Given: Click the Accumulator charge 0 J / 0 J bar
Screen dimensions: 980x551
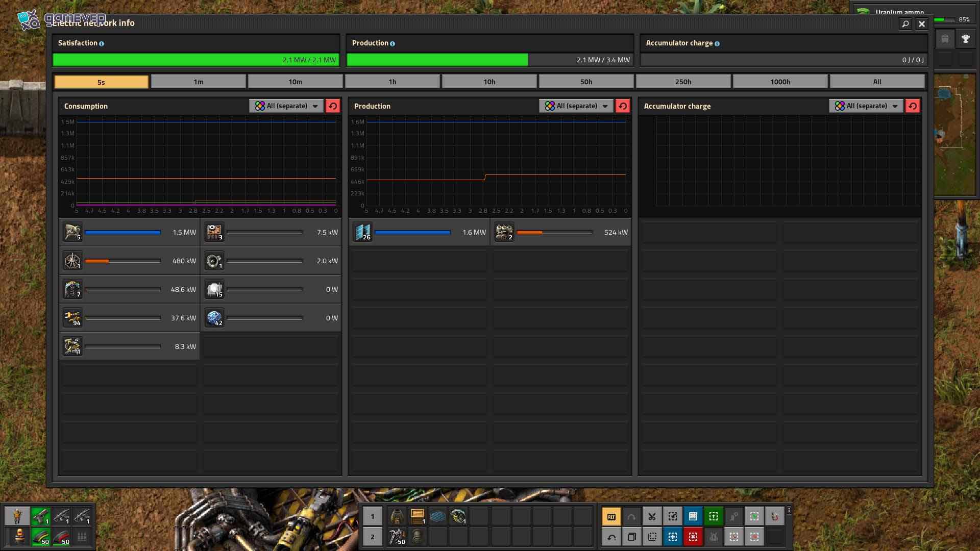Looking at the screenshot, I should (x=783, y=60).
